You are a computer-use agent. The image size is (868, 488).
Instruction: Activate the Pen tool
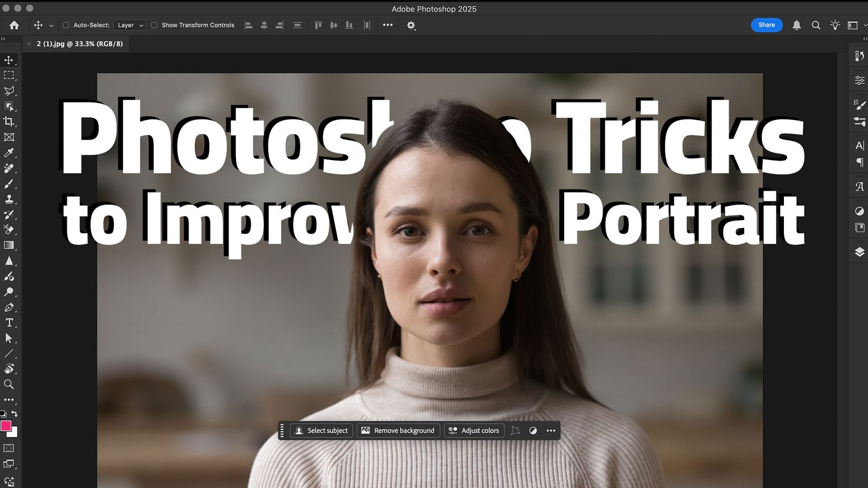tap(9, 307)
